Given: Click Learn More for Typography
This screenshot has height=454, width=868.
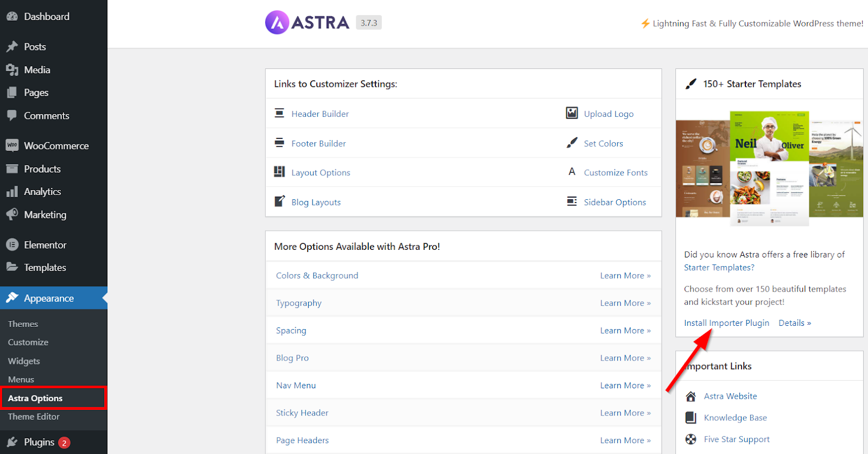Looking at the screenshot, I should point(625,303).
